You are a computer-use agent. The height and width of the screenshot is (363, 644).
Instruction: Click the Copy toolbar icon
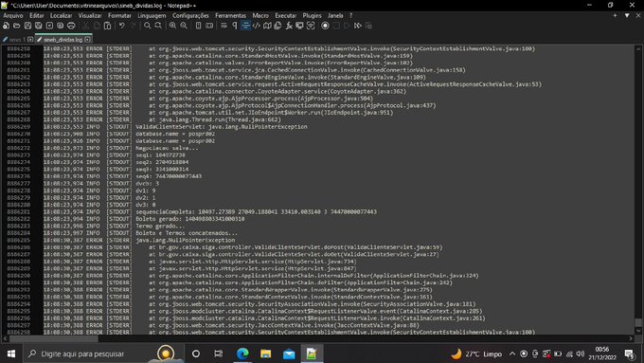pos(97,26)
